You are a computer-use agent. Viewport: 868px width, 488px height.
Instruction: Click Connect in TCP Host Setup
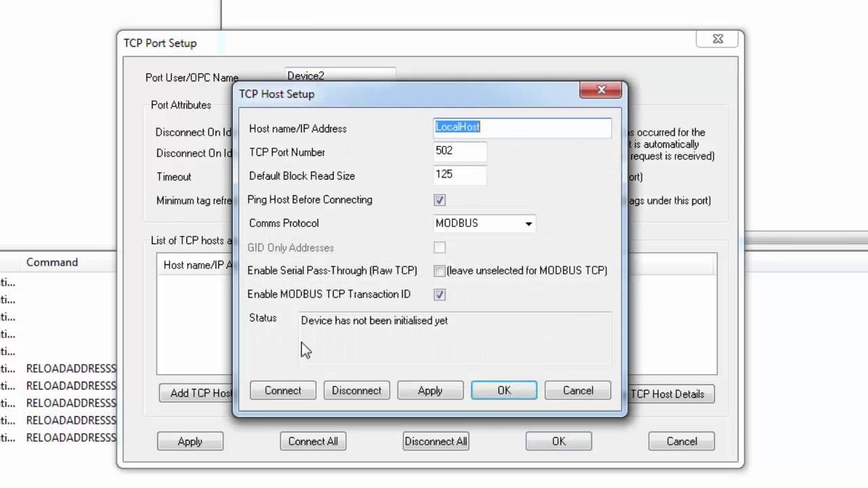click(x=283, y=390)
